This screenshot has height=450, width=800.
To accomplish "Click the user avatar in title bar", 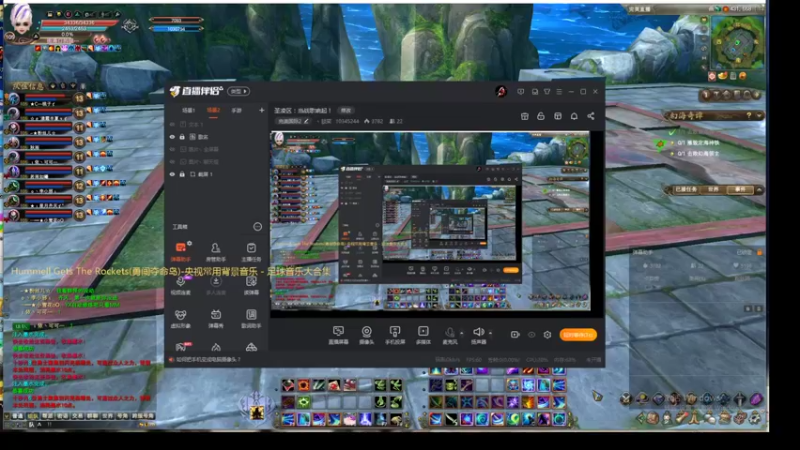I will 501,91.
